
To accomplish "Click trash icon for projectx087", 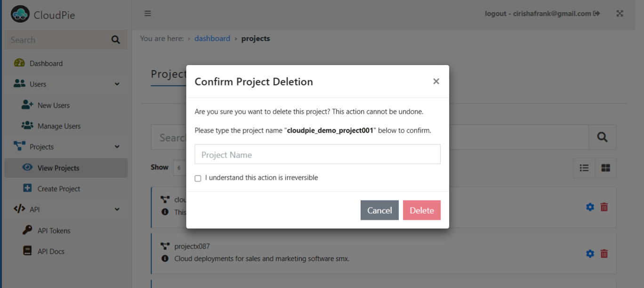I will (604, 254).
